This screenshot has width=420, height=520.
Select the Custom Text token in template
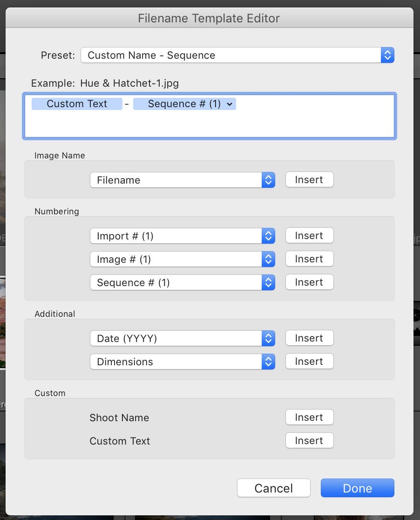77,104
